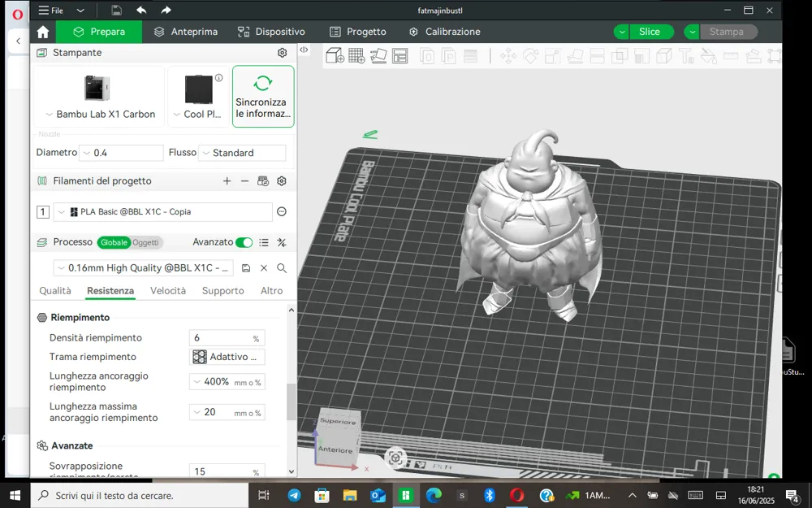Open the Qualità settings tab
Image resolution: width=812 pixels, height=508 pixels.
coord(55,291)
